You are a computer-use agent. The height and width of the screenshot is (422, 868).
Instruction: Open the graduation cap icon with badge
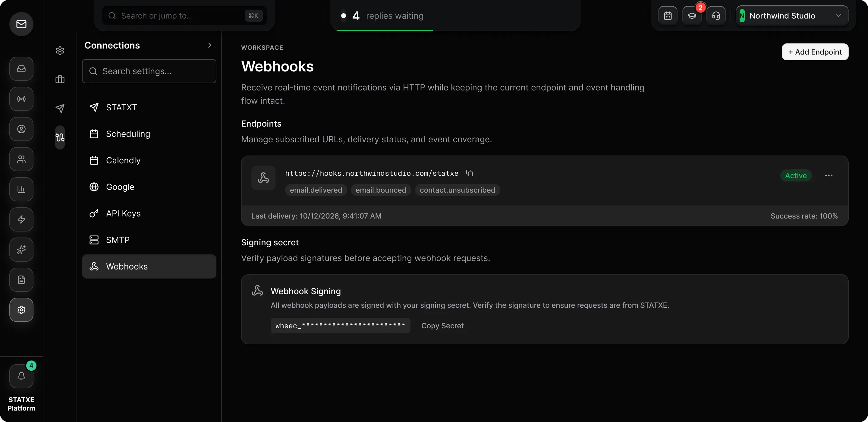692,16
